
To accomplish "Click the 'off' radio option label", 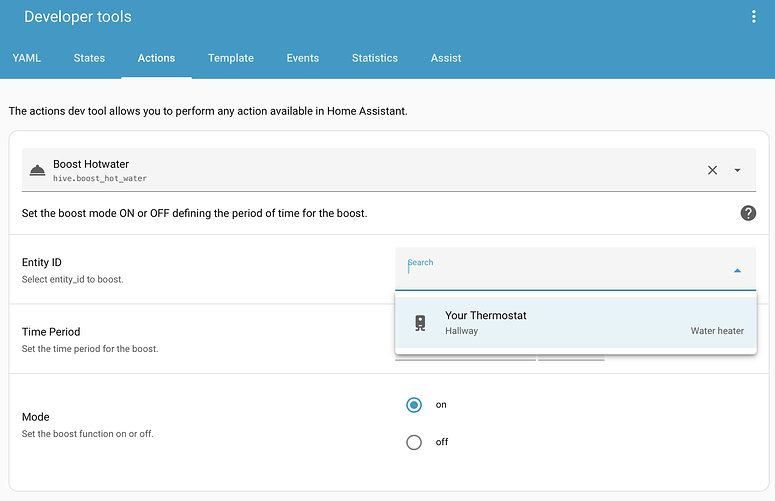I will pos(442,442).
